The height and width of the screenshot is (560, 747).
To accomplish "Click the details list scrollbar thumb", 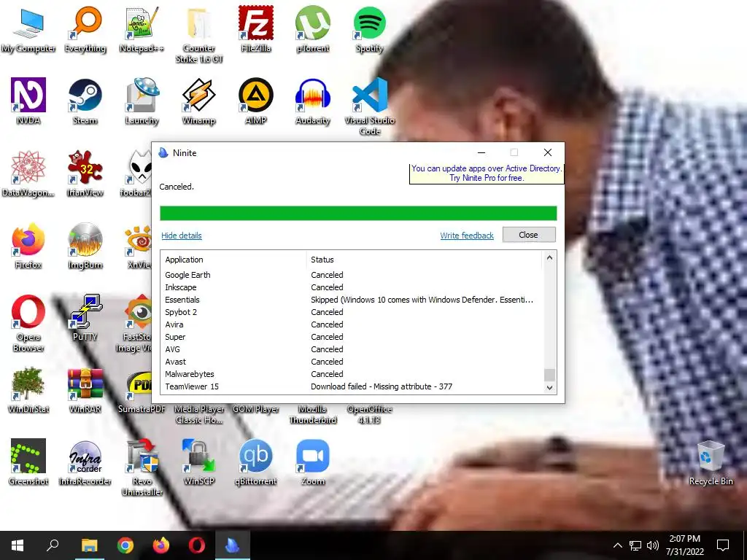I will tap(549, 375).
